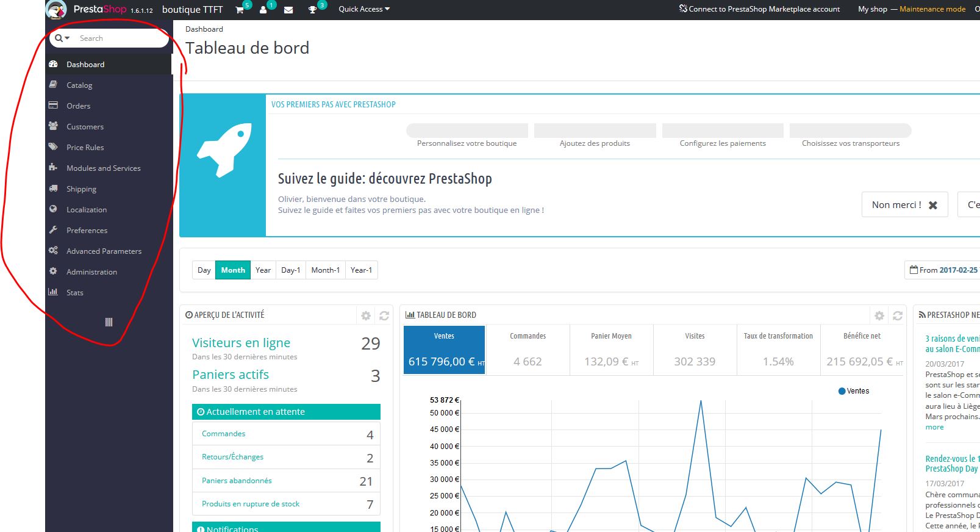Image resolution: width=980 pixels, height=532 pixels.
Task: Open the Shipping menu
Action: tap(109, 189)
